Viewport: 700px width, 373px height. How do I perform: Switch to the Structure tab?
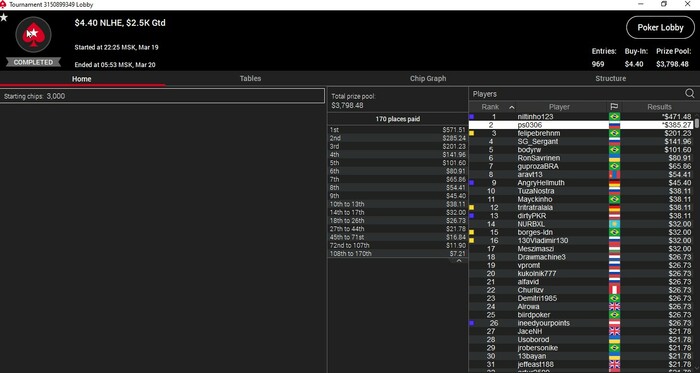click(610, 79)
